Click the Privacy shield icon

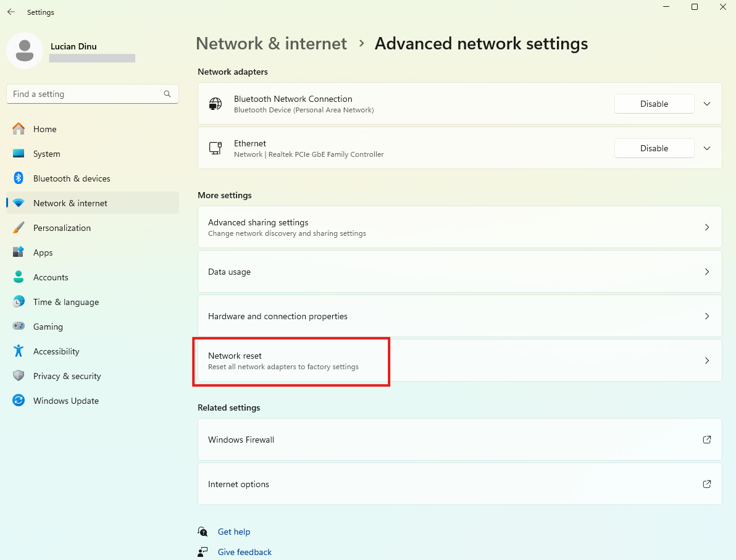click(x=19, y=375)
